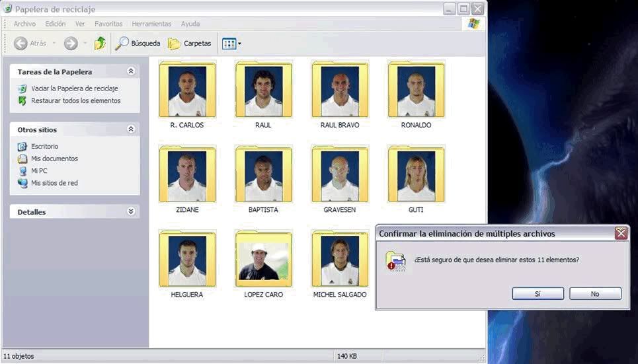Click the Papelera de reciclaje title icon

click(x=8, y=9)
